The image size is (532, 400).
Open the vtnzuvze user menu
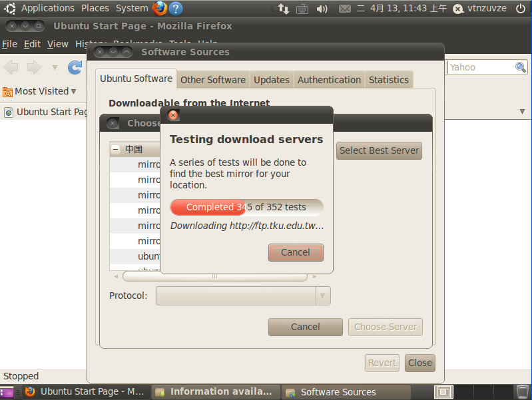[x=487, y=8]
